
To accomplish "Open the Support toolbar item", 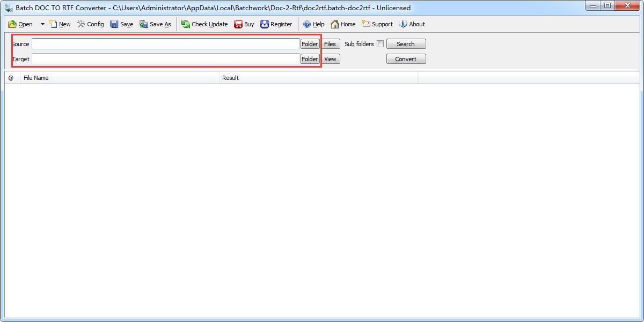I will [x=377, y=24].
